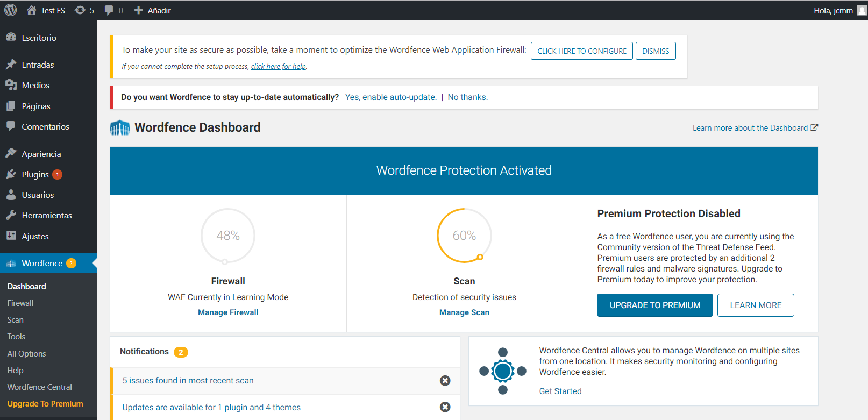Dismiss the '5 issues found' notification
Viewport: 868px width, 420px height.
(x=445, y=381)
